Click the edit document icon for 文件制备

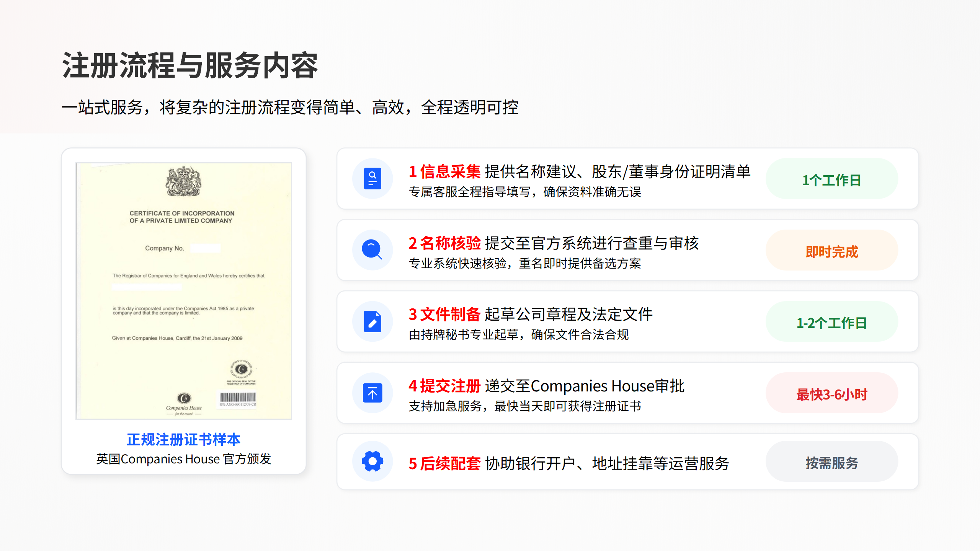tap(372, 321)
